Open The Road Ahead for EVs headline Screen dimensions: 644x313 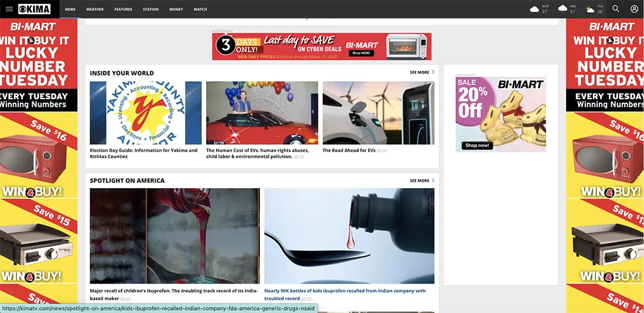(349, 151)
